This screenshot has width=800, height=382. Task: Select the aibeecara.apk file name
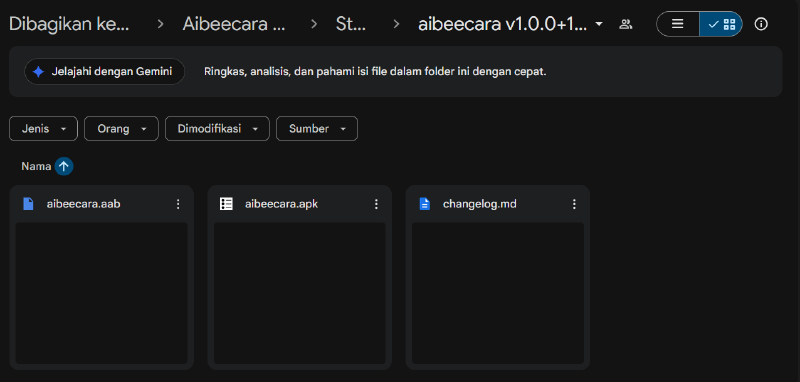(x=282, y=204)
